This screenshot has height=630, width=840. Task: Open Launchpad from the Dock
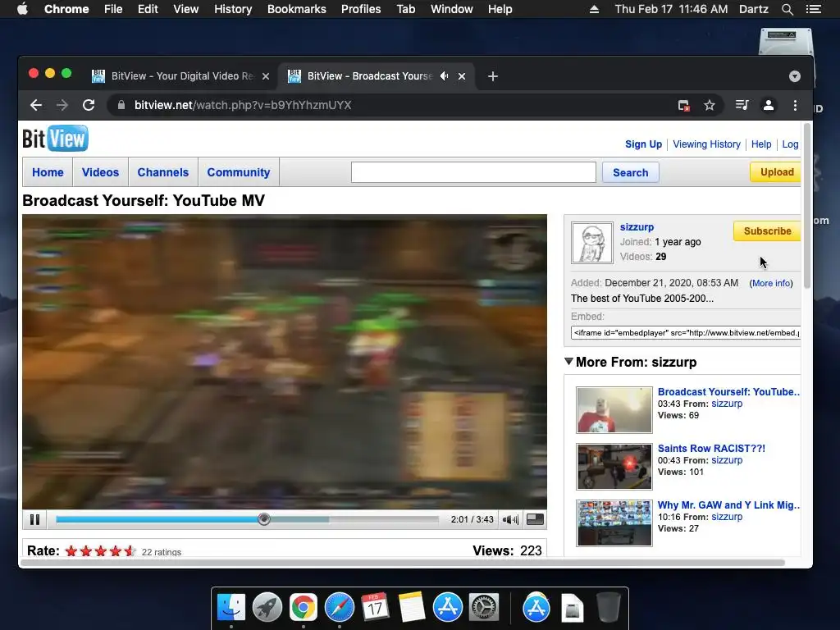267,608
